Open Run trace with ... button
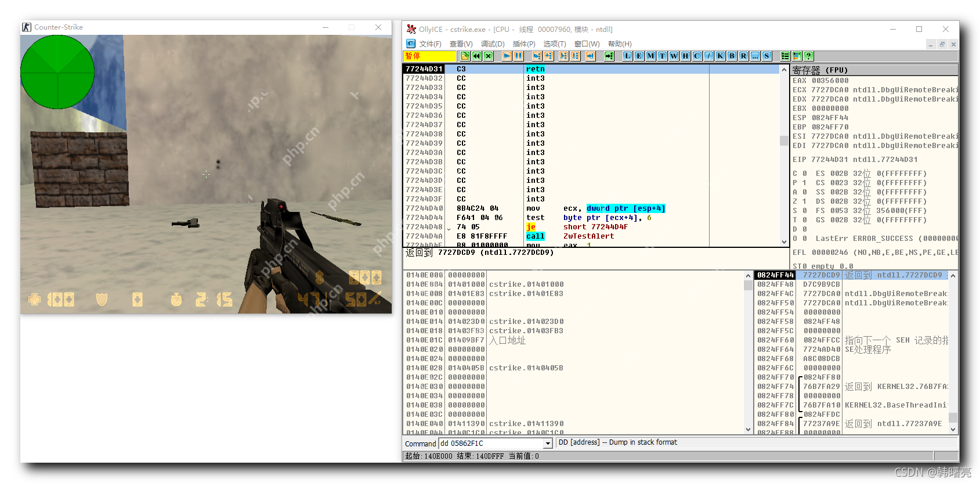The width and height of the screenshot is (980, 483). point(755,56)
